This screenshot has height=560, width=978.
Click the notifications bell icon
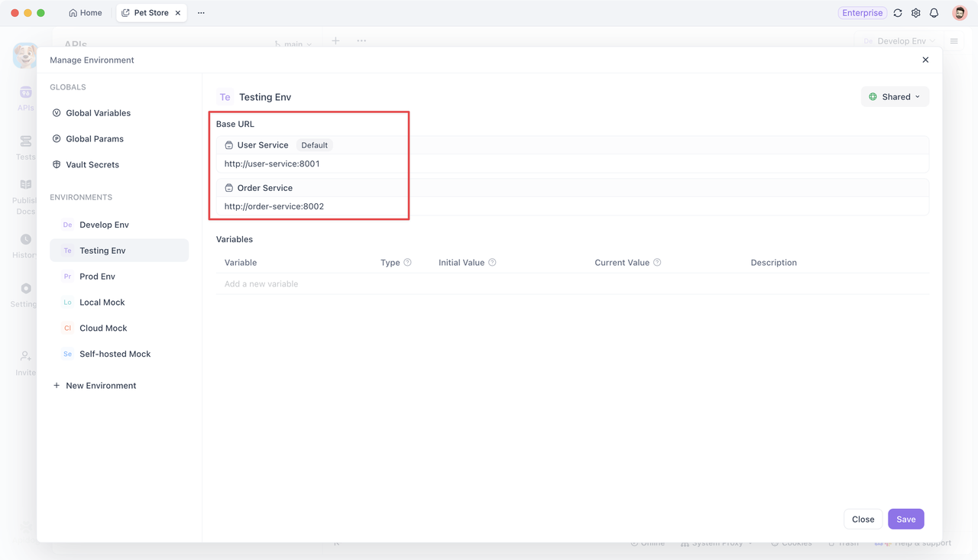(934, 12)
